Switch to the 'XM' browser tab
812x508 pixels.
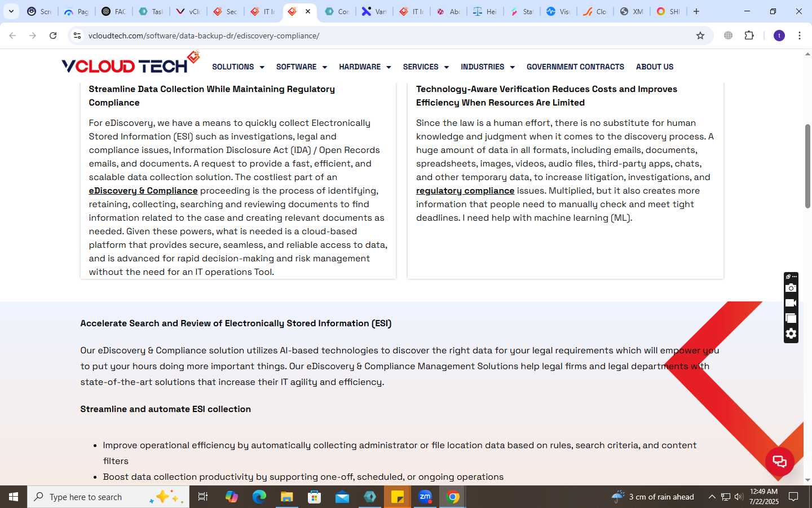(632, 11)
